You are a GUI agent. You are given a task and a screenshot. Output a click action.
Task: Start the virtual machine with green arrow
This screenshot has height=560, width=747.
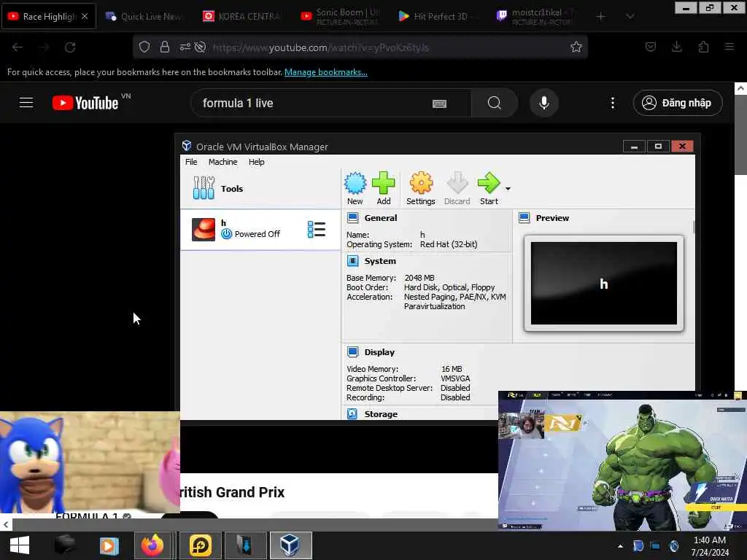coord(489,188)
